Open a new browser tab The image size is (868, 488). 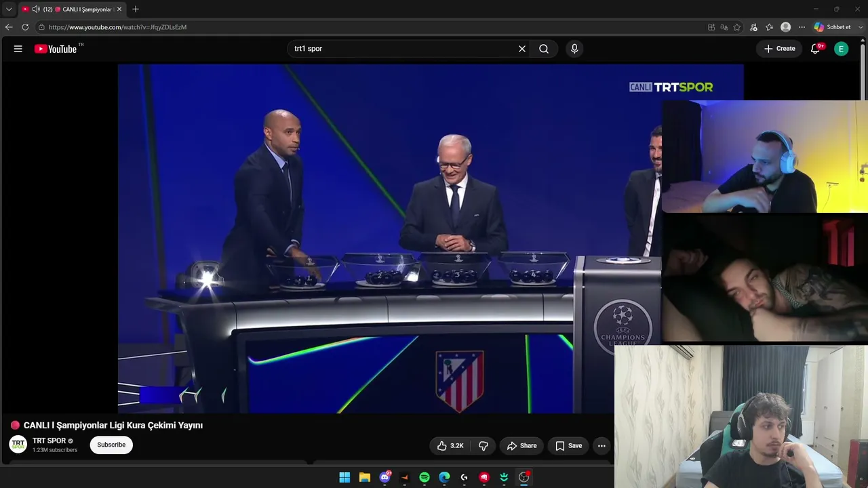coord(136,9)
